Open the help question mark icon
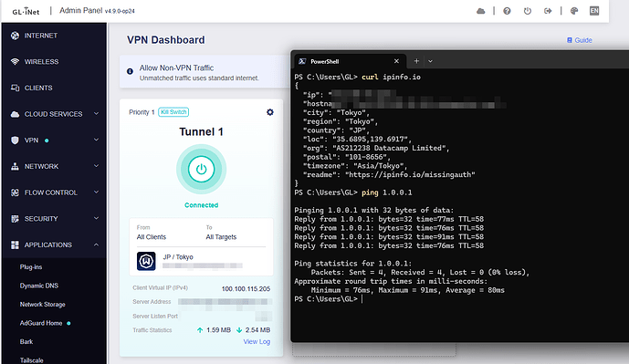 coord(507,11)
